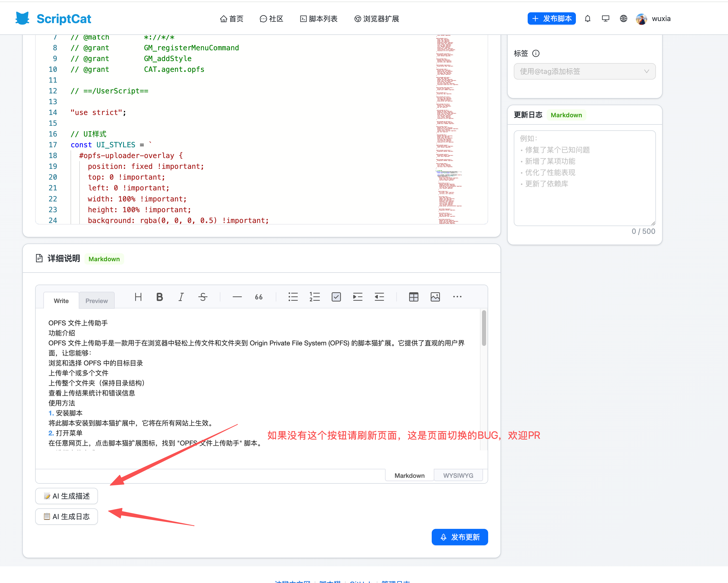Viewport: 728px width, 583px height.
Task: Click the 更新日志 text area
Action: [x=585, y=178]
